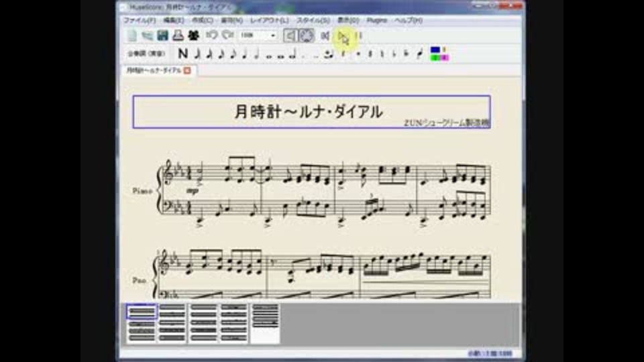This screenshot has width=644, height=362.
Task: Toggle the tie button
Action: (329, 54)
